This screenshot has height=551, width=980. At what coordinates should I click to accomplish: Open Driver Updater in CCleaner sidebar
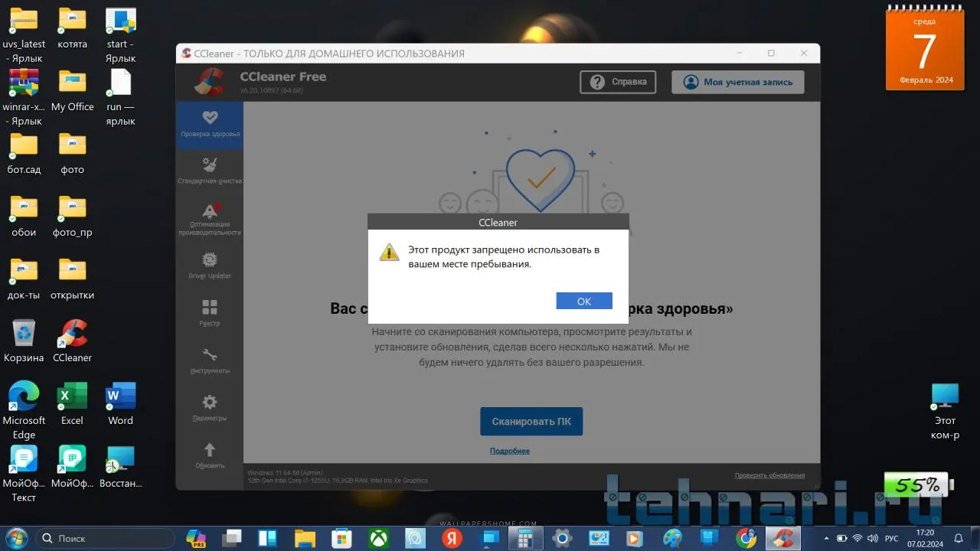click(210, 266)
